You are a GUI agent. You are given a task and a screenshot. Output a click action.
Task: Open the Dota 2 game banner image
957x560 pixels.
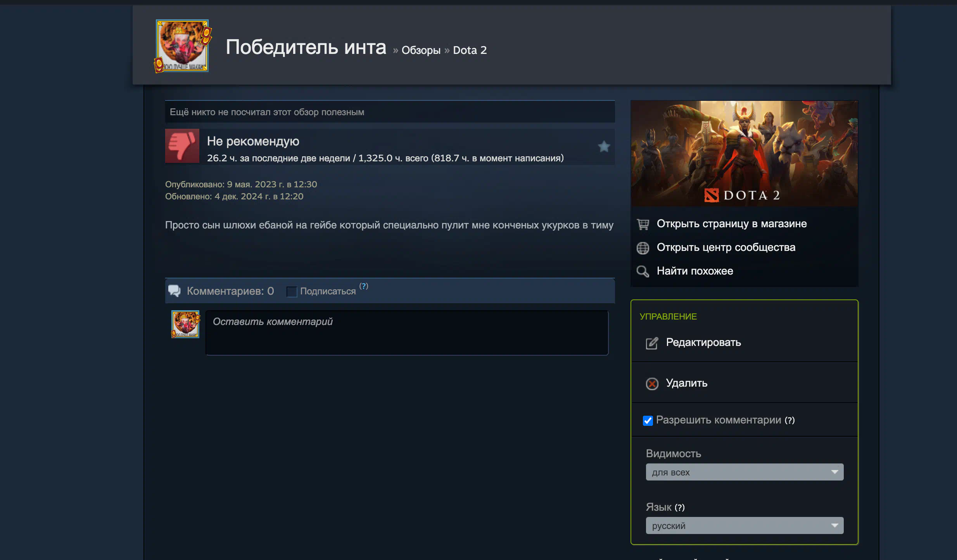(744, 153)
